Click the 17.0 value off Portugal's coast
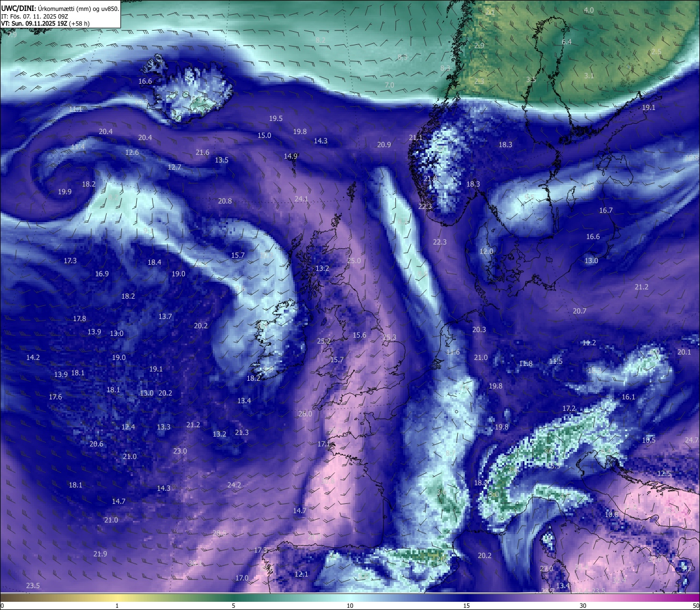Screen dimensions: 700x610 (x=242, y=578)
